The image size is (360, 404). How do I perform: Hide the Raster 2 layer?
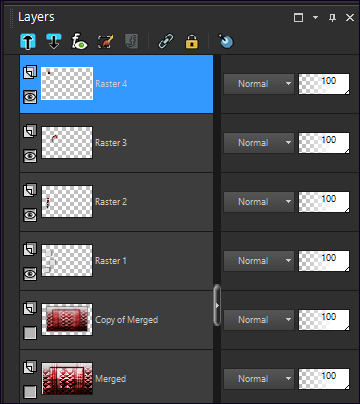30,215
